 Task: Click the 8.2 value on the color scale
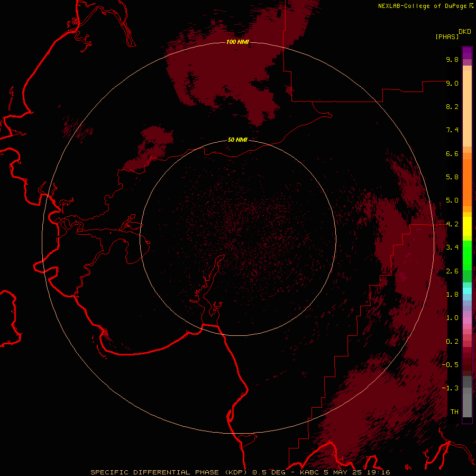[452, 106]
